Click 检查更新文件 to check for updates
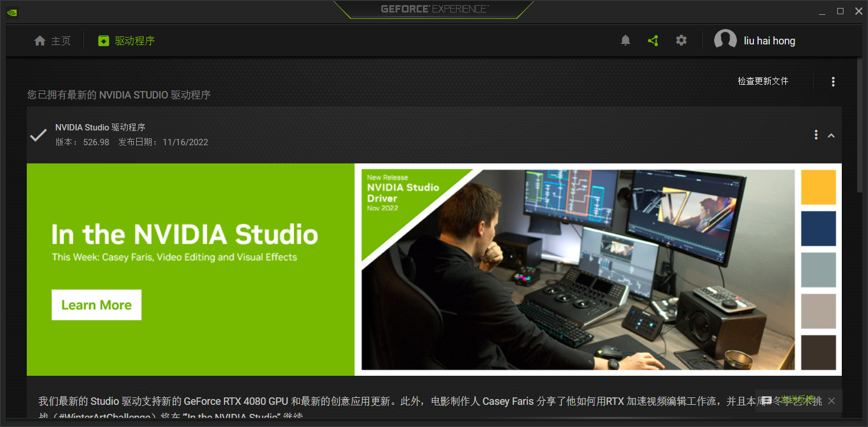The height and width of the screenshot is (427, 868). pos(763,81)
